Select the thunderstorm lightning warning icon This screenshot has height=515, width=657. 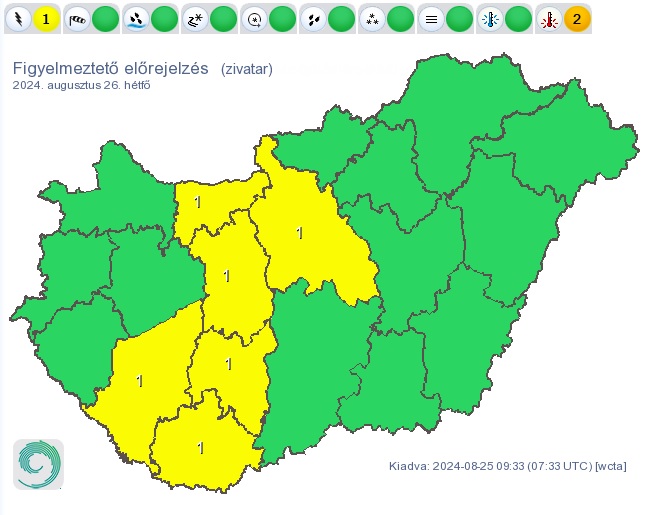(x=19, y=18)
